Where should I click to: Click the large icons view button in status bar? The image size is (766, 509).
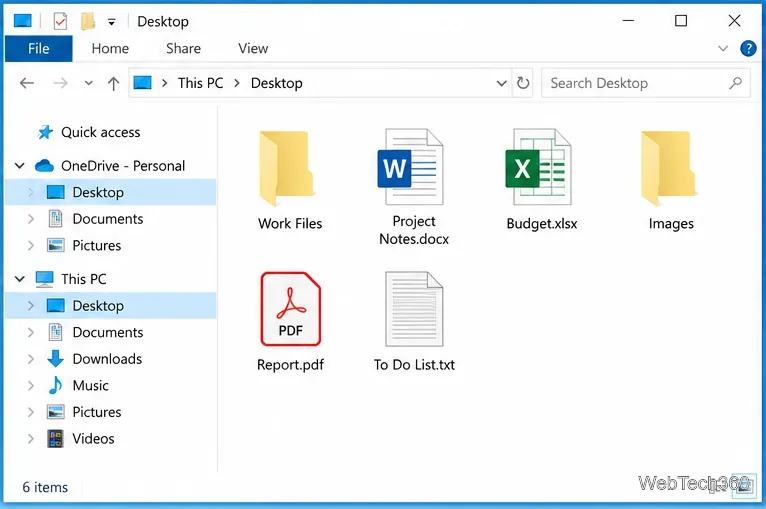745,486
